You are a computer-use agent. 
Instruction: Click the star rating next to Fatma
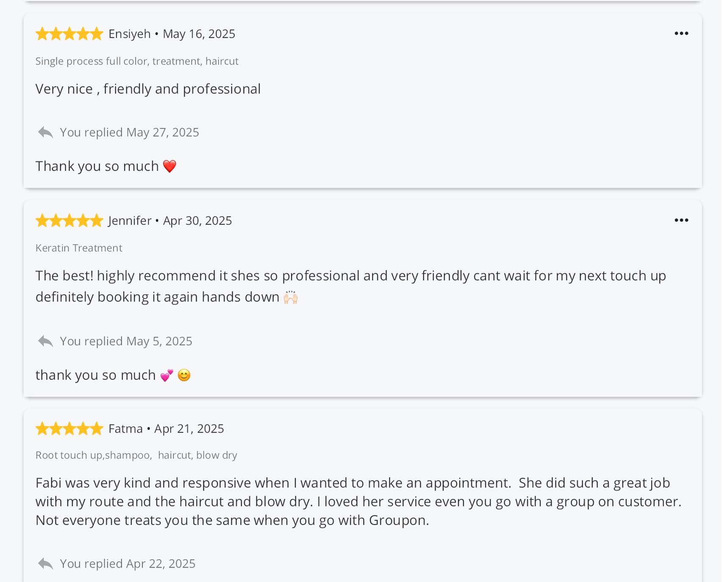(69, 429)
